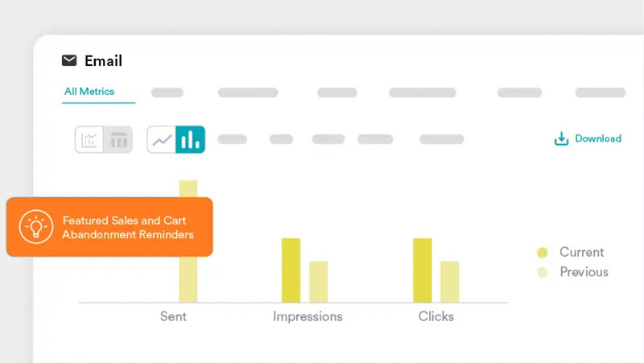The image size is (644, 363).
Task: Click the Email envelope icon
Action: click(x=69, y=60)
